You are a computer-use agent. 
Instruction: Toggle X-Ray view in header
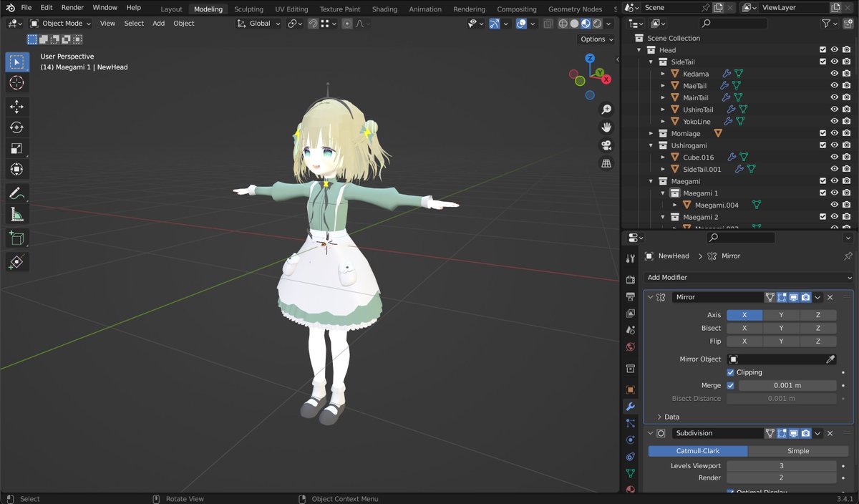tap(547, 24)
